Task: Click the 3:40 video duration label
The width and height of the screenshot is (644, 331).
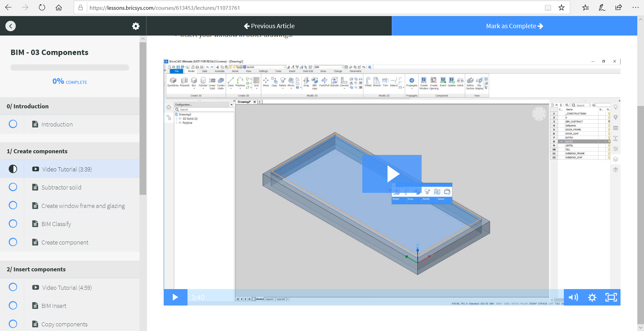Action: click(198, 297)
